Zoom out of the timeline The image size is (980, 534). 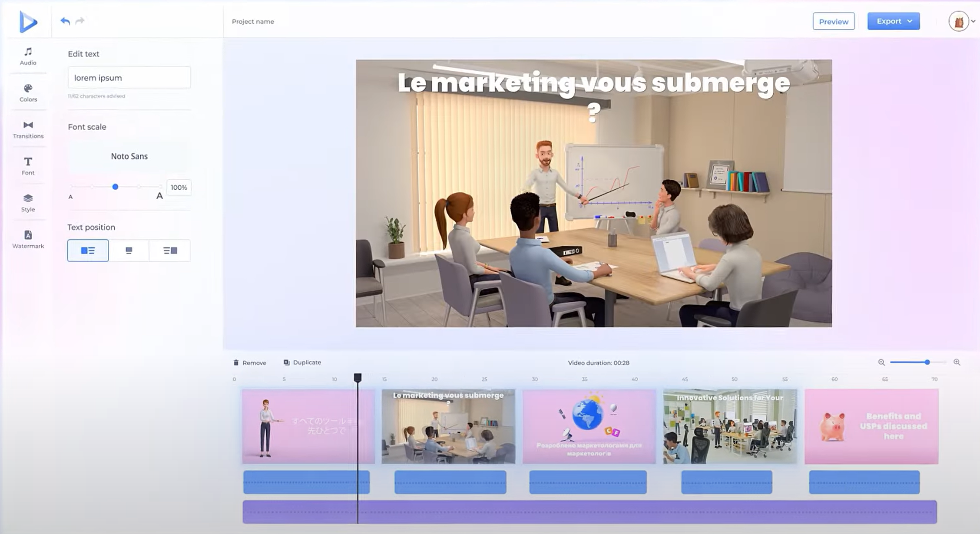881,362
